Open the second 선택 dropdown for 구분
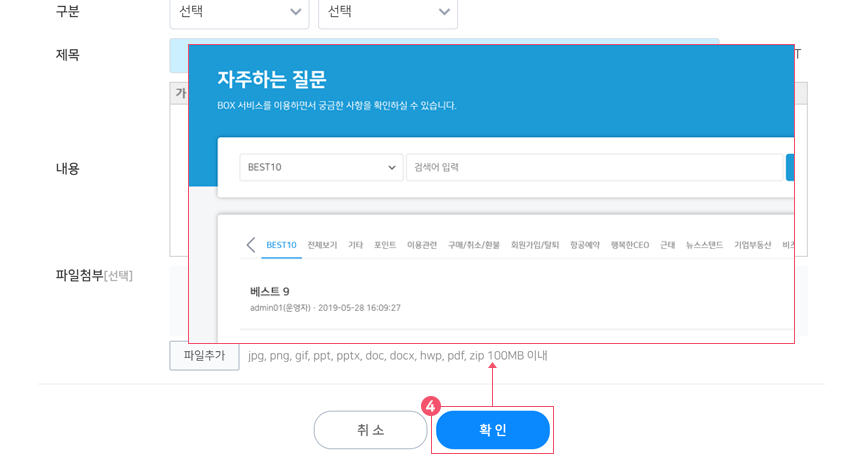 388,12
